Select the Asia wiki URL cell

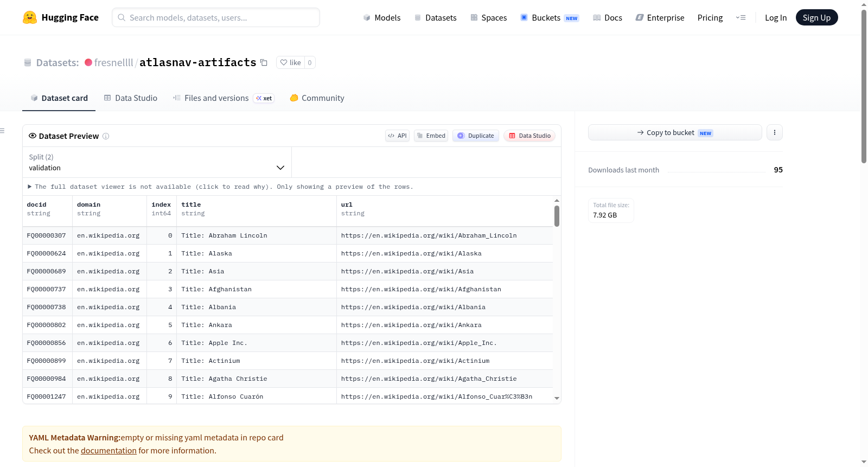coord(445,271)
